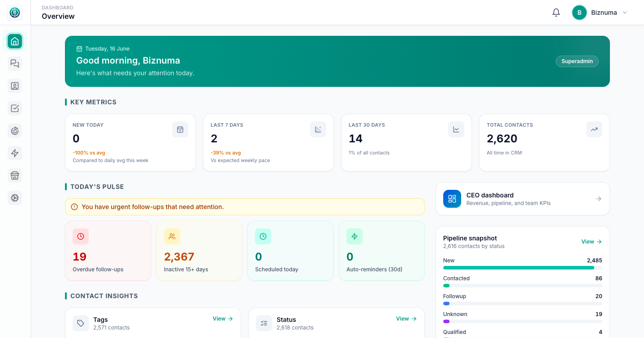Click the Total Contacts value 2,620

[x=502, y=139]
